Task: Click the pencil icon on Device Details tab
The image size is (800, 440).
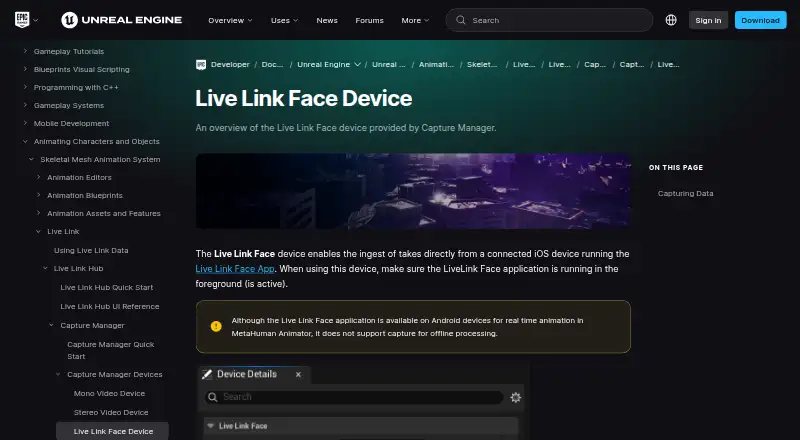Action: [x=207, y=375]
